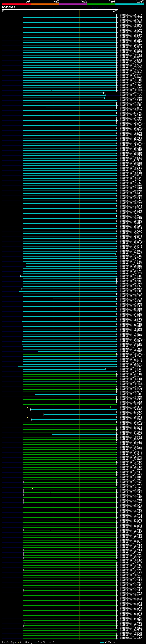Image resolution: width=146 pixels, height=644 pixels.
Task: Click hit label UniRef100_A1CRH3
Action: click(x=131, y=276)
